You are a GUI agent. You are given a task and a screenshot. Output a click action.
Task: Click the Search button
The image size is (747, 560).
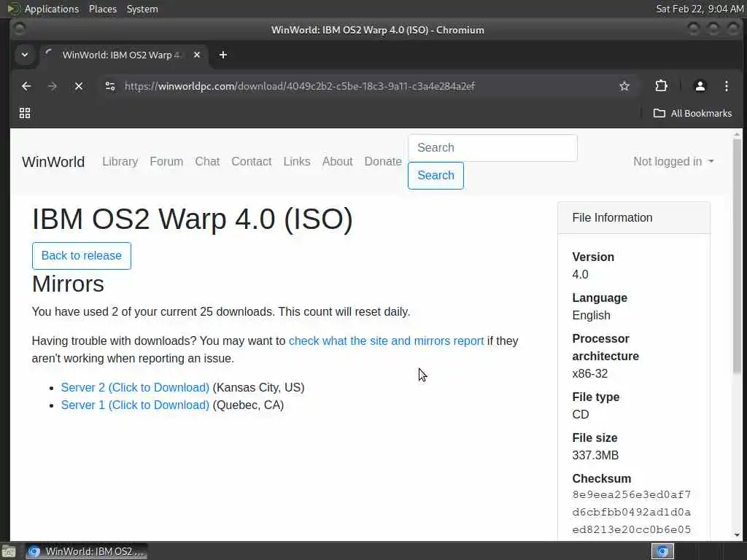point(436,175)
